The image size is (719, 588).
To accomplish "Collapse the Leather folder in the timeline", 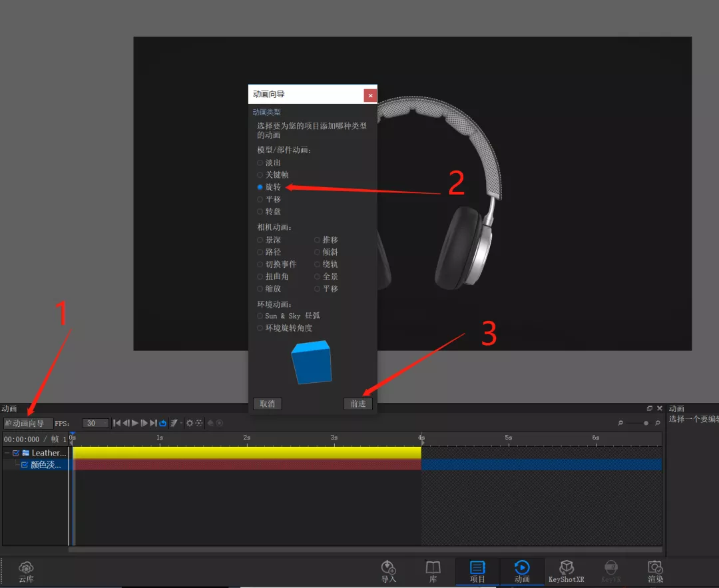I will pos(7,453).
